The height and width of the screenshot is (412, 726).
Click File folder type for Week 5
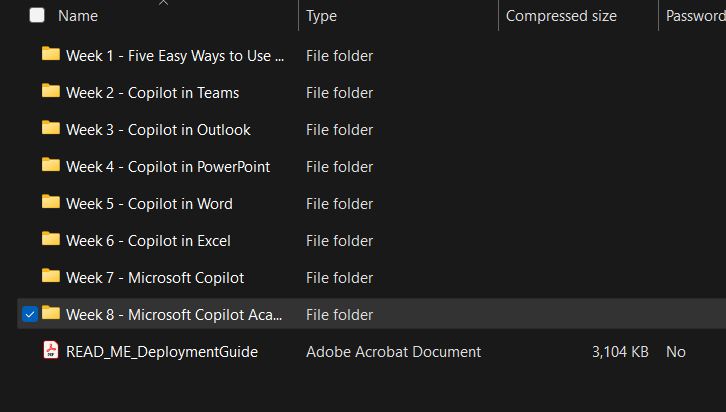(339, 204)
